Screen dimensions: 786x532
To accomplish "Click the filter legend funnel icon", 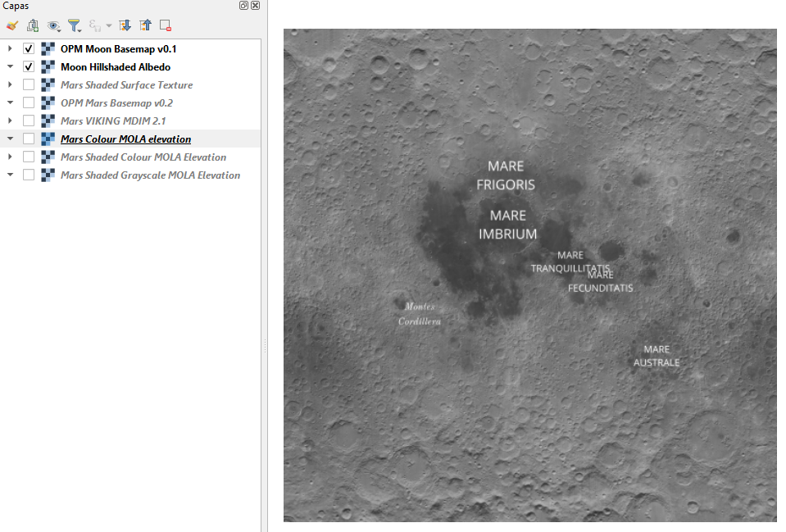I will [75, 25].
